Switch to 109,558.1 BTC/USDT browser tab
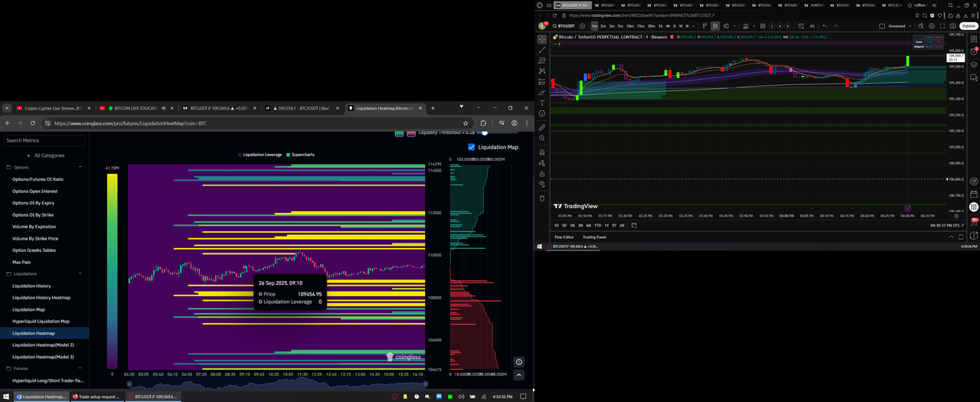 (302, 108)
